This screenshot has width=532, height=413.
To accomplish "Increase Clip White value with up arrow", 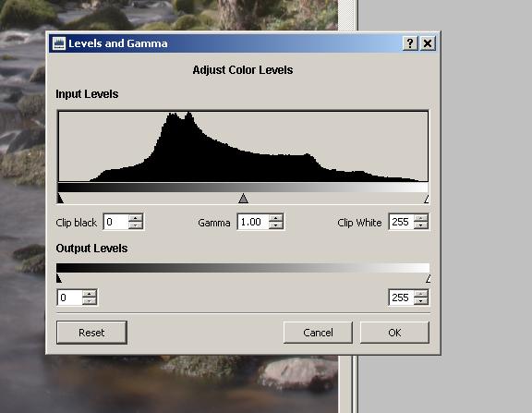I will coord(421,218).
